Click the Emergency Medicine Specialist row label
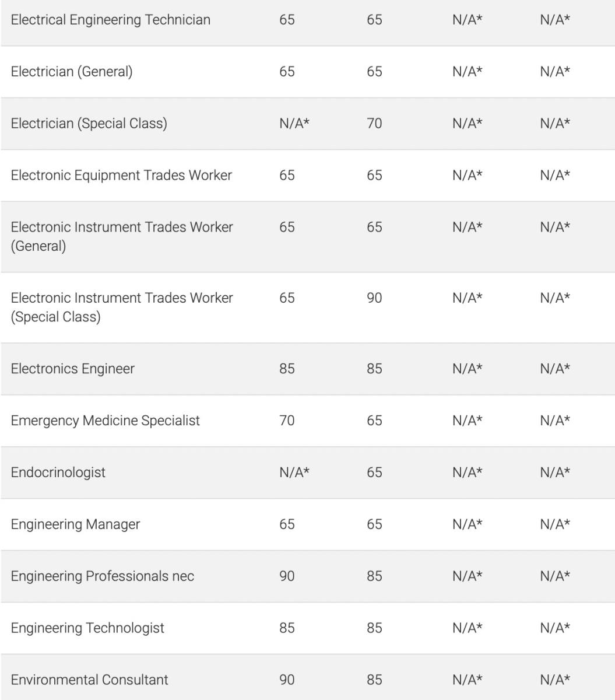 (106, 420)
